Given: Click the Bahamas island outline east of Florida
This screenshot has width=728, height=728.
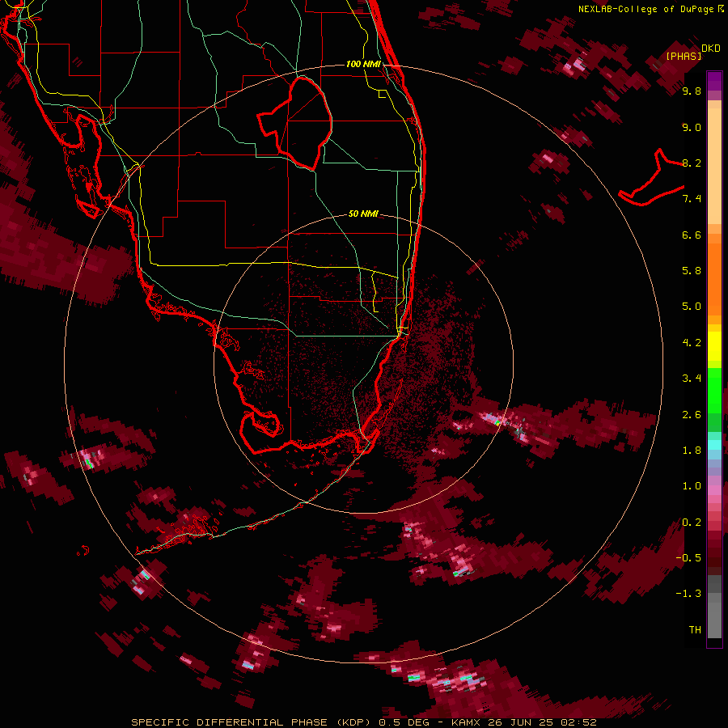Looking at the screenshot, I should click(x=652, y=178).
